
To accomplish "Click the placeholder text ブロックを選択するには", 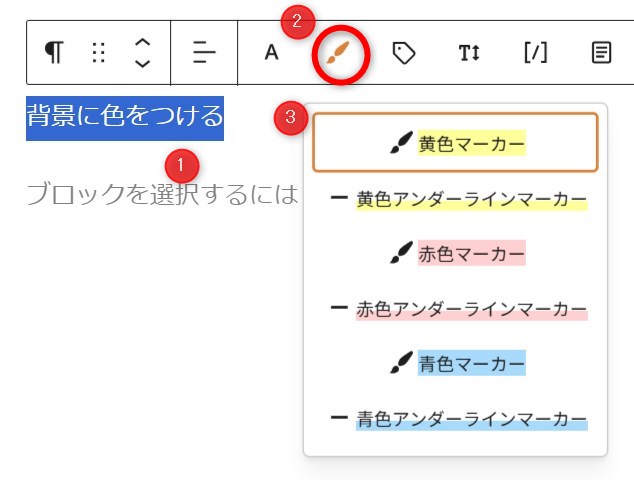I will 162,195.
